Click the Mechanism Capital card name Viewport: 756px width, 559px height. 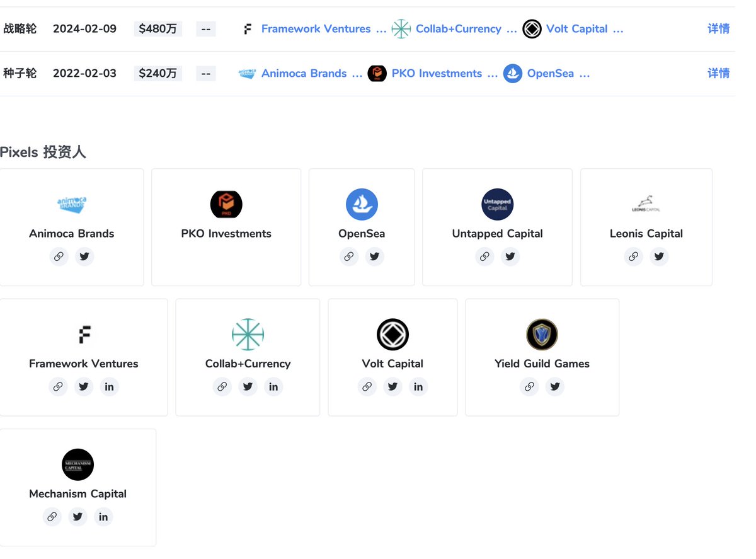pos(77,493)
